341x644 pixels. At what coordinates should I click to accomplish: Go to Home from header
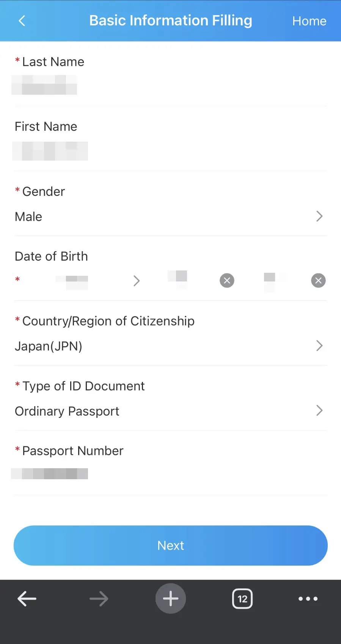click(x=309, y=21)
